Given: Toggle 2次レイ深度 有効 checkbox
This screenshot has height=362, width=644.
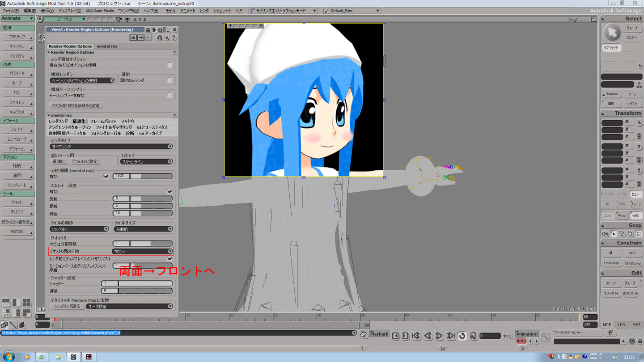Looking at the screenshot, I should click(x=169, y=191).
